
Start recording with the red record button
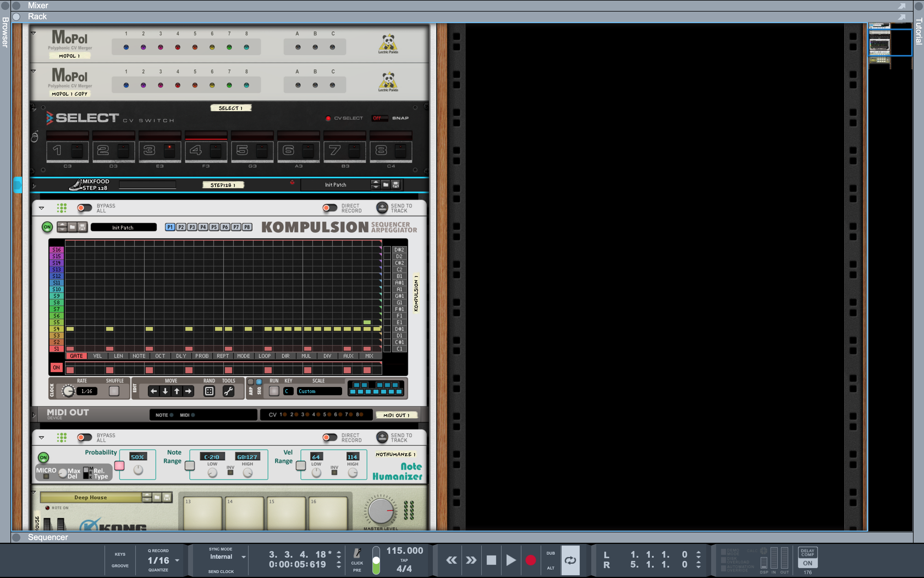coord(530,560)
